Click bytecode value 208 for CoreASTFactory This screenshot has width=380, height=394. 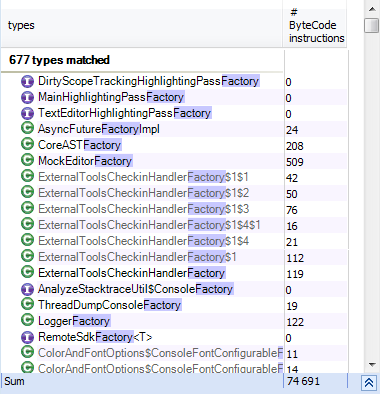coord(295,146)
